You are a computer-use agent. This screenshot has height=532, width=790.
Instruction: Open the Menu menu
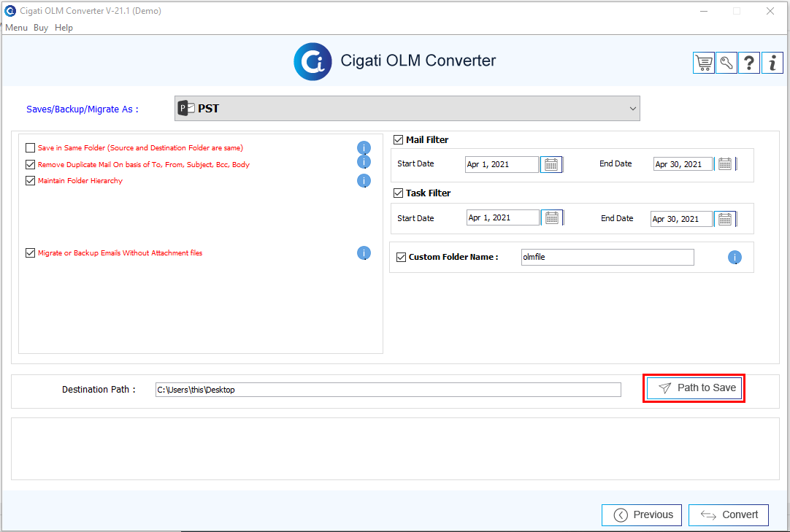[16, 28]
